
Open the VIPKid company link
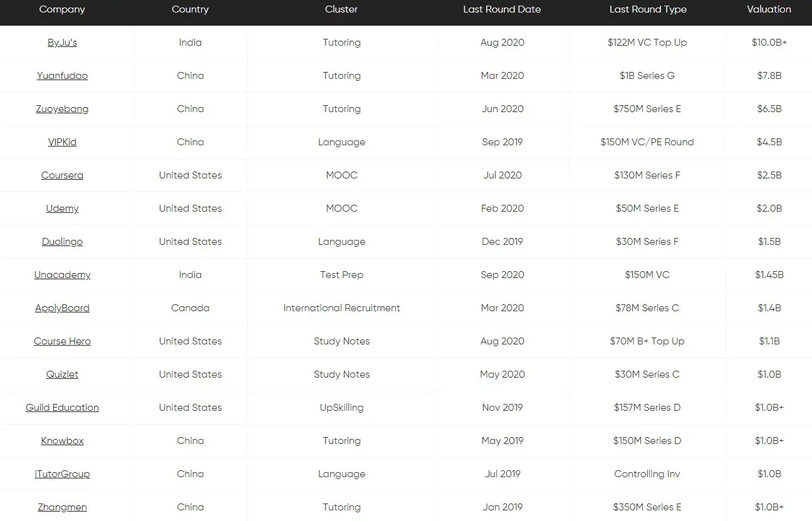click(62, 142)
